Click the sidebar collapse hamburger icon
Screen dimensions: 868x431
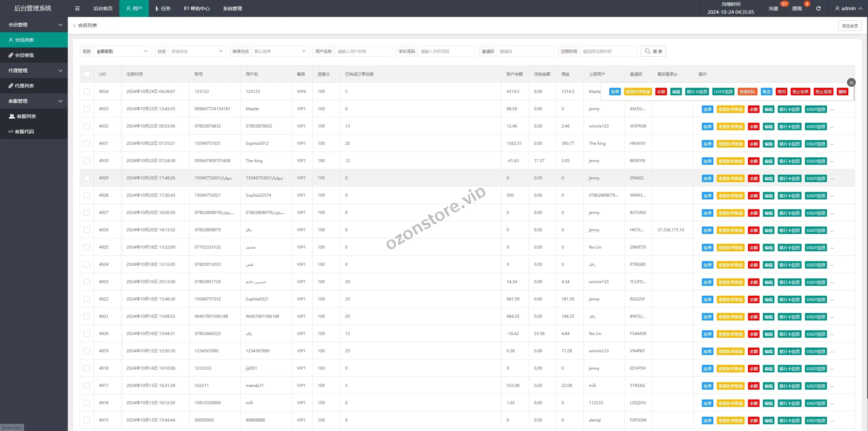coord(77,8)
